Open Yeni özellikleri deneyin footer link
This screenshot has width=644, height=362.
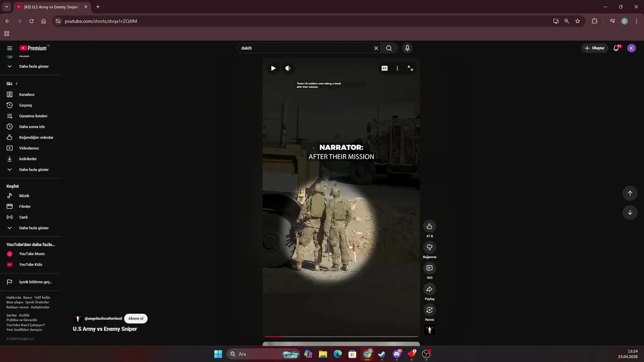click(24, 330)
